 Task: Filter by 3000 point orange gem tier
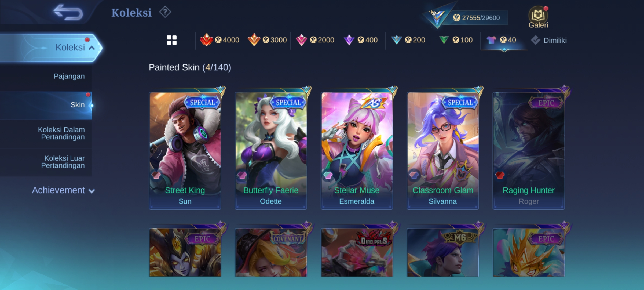[x=267, y=40]
